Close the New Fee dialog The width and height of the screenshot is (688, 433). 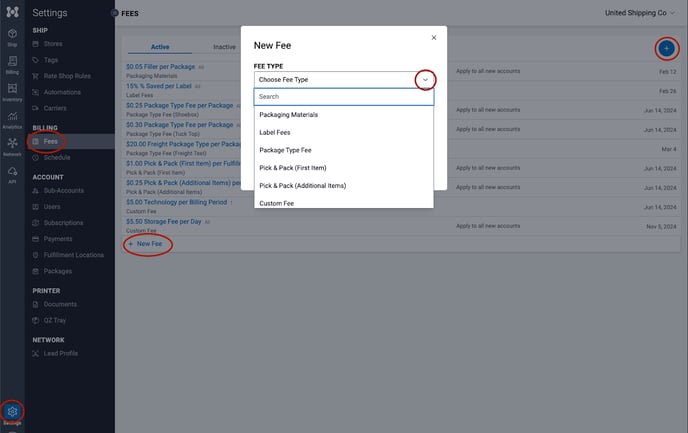(x=434, y=38)
